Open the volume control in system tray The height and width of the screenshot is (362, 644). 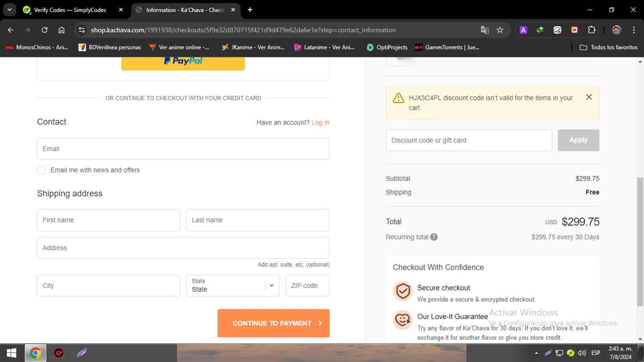tap(582, 353)
